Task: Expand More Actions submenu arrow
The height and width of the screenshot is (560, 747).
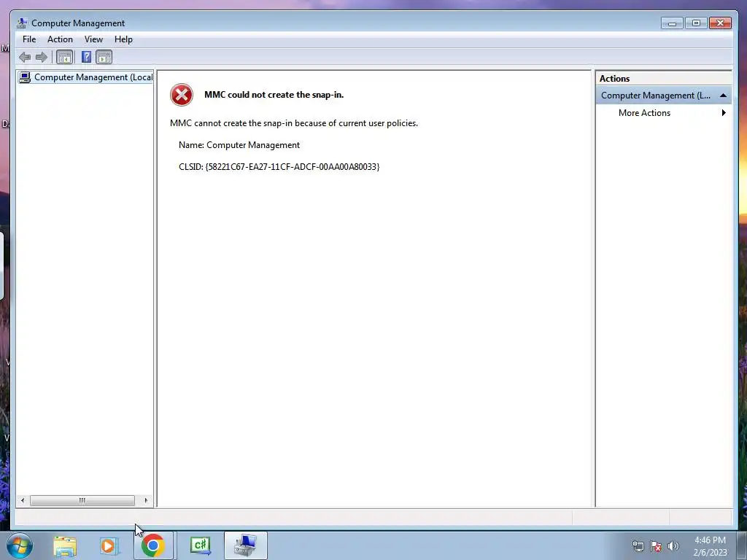Action: 724,113
